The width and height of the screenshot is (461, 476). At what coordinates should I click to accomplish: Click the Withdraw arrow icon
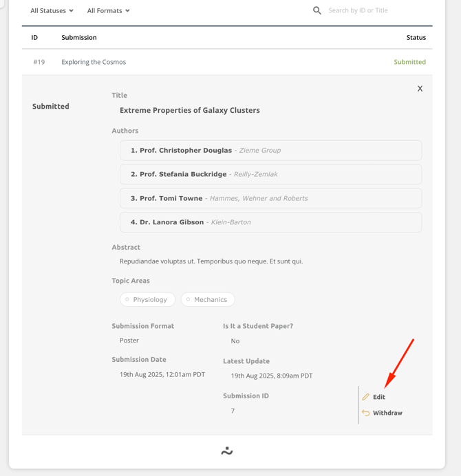pyautogui.click(x=366, y=413)
